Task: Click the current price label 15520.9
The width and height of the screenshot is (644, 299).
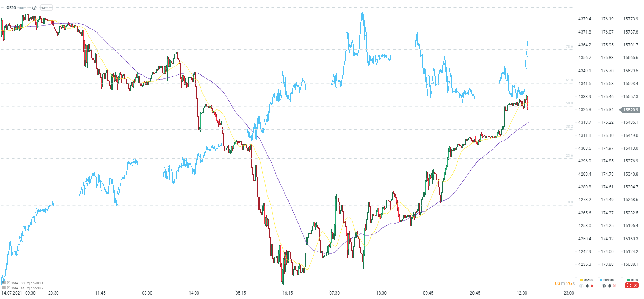Action: click(631, 110)
